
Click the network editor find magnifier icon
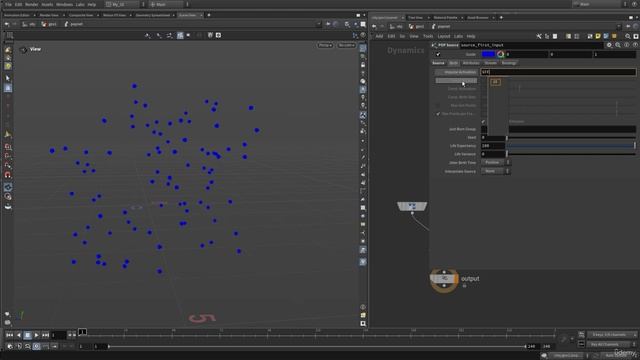coord(628,36)
